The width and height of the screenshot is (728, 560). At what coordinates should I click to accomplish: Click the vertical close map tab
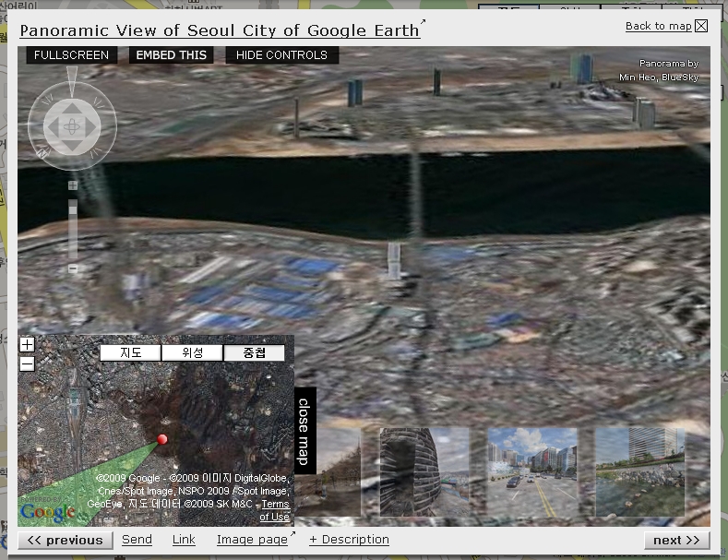[x=305, y=431]
